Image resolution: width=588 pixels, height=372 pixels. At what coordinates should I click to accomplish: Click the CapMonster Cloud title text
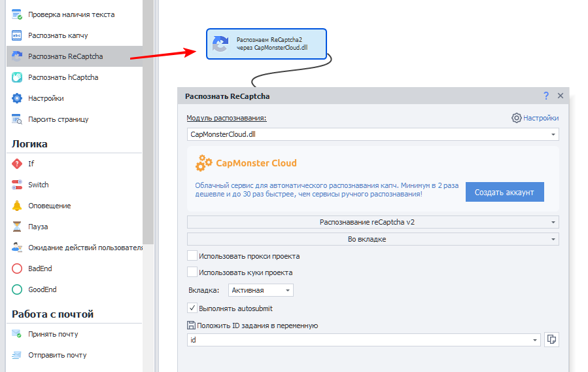coord(256,163)
